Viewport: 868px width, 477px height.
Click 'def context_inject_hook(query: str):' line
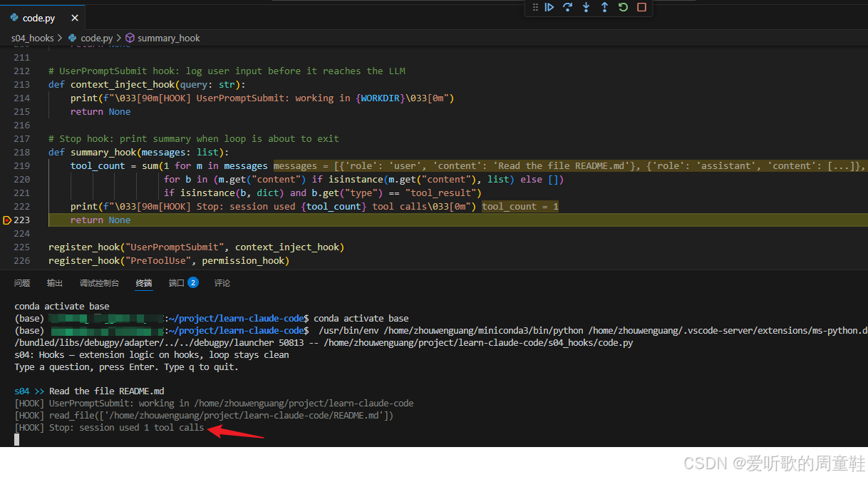tap(147, 84)
